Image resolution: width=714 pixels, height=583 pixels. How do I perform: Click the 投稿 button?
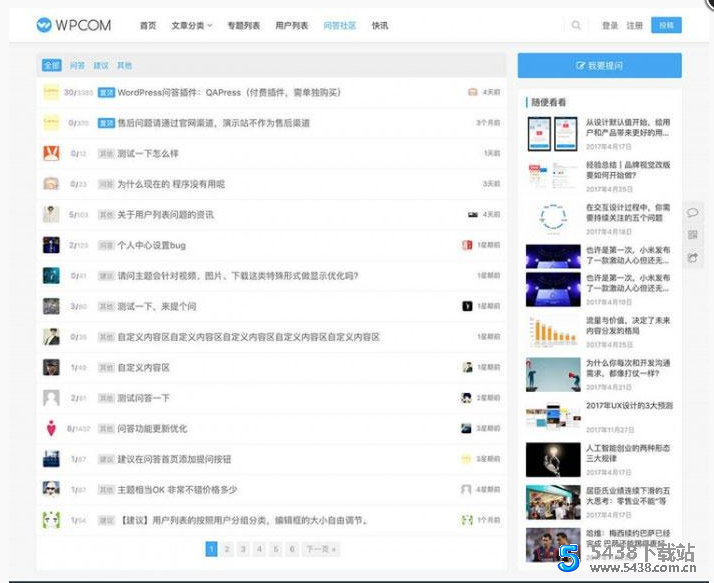pos(666,25)
